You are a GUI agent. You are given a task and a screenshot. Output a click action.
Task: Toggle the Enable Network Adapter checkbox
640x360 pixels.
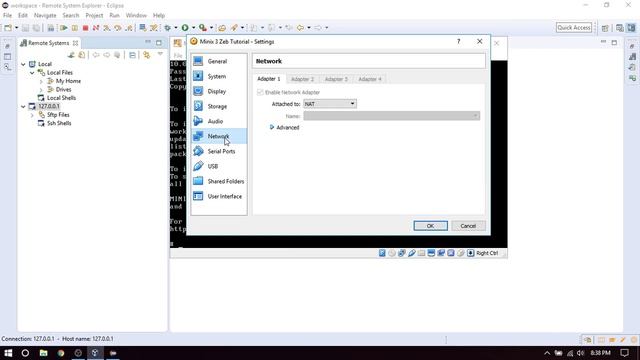[260, 92]
